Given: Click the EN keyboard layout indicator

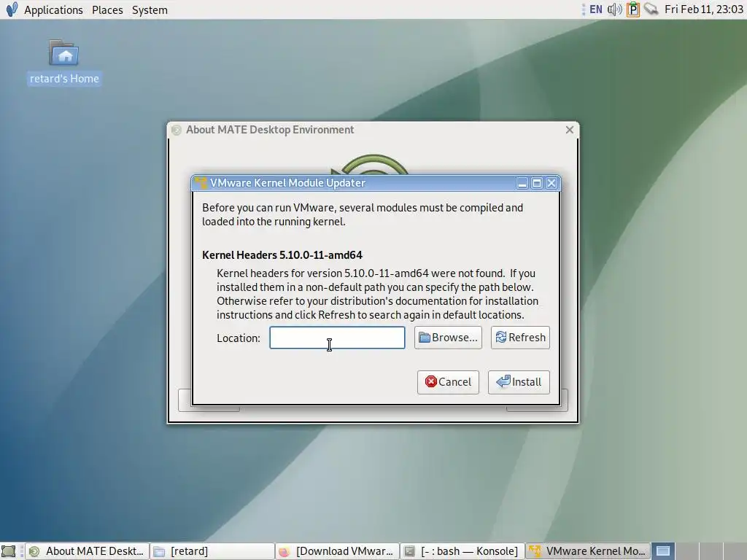Looking at the screenshot, I should click(x=595, y=9).
